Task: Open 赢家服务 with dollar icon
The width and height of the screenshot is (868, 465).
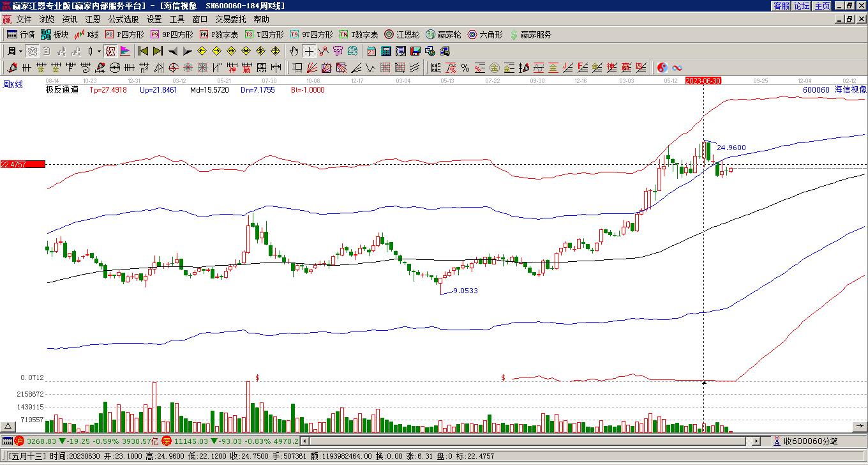Action: click(530, 34)
